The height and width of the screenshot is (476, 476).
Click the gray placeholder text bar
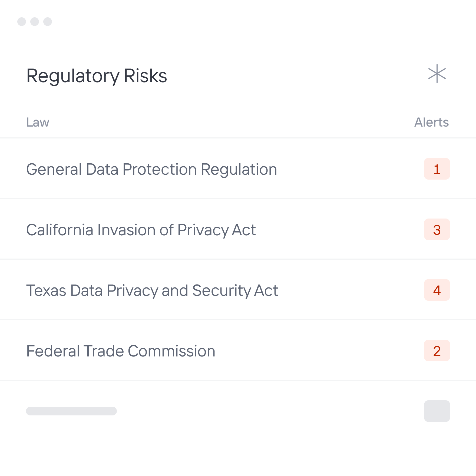click(71, 411)
